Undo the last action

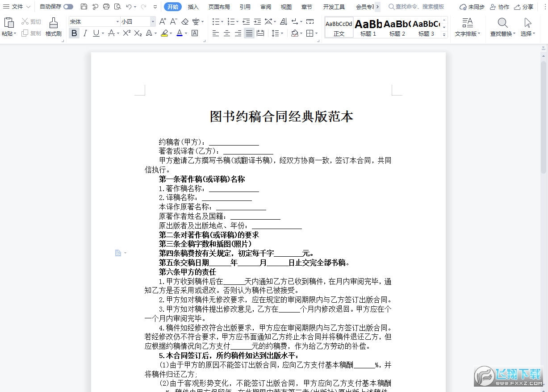(129, 7)
